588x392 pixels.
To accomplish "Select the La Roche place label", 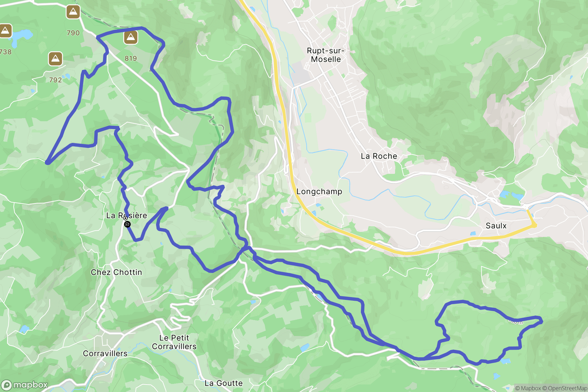I will click(x=379, y=156).
